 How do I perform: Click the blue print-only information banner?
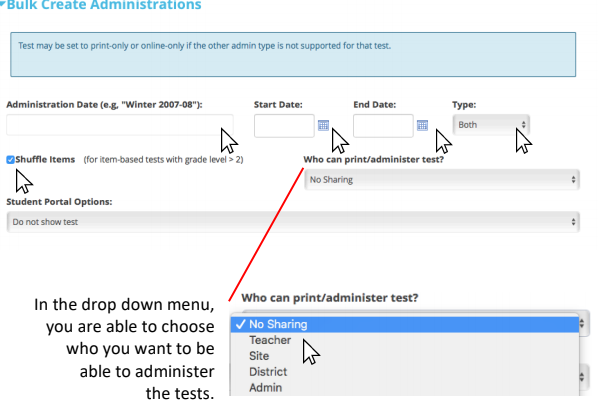(293, 55)
